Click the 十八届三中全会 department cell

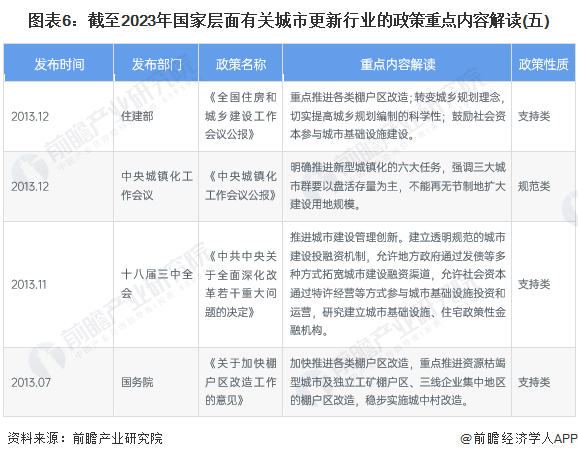coord(157,284)
